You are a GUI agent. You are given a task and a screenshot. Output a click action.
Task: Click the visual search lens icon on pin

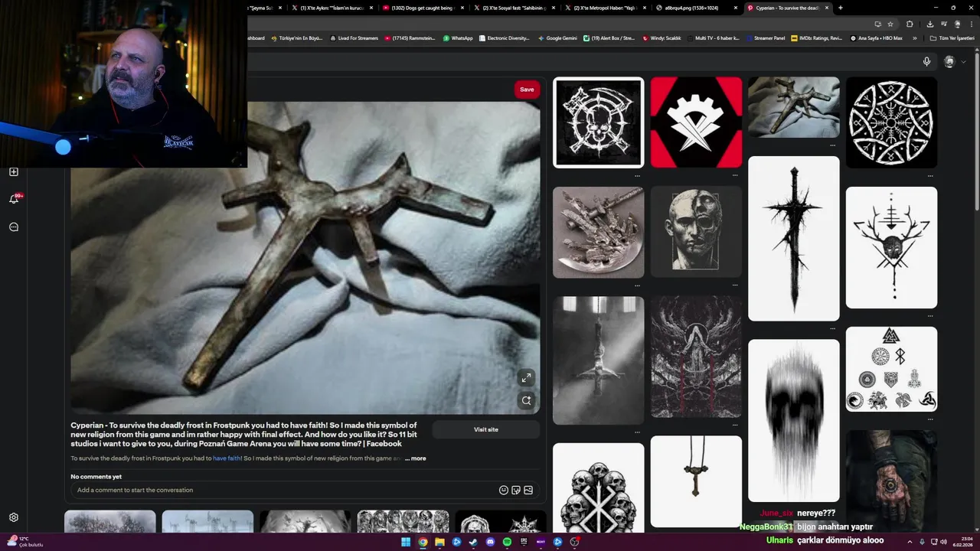click(x=526, y=400)
